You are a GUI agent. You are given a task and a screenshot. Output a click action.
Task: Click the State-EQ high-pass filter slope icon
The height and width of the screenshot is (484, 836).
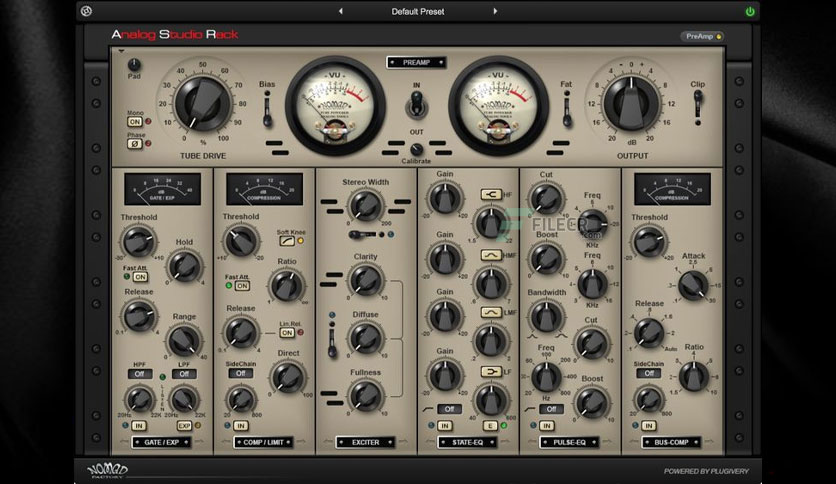tap(428, 409)
